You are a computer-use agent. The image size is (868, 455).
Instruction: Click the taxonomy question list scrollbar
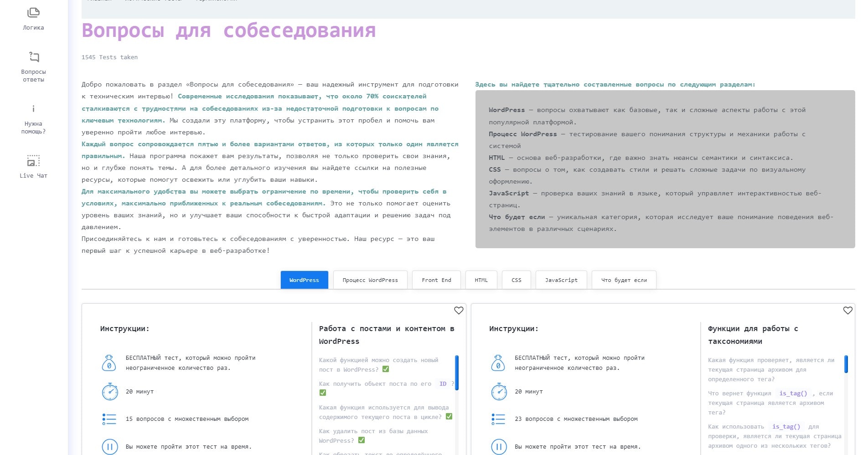(846, 364)
